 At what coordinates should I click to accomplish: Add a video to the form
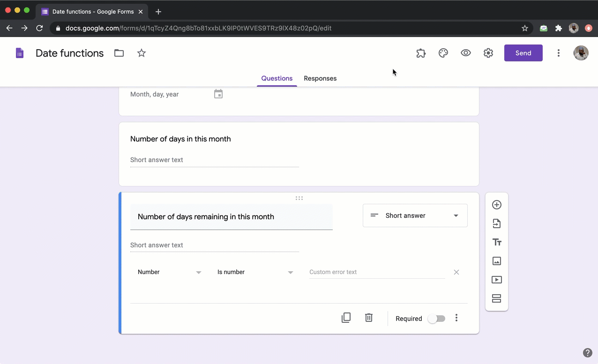496,280
